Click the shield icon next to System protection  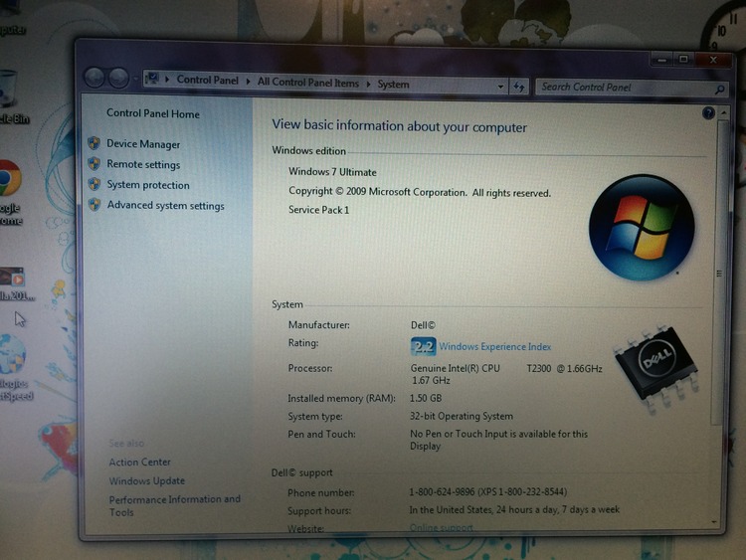[x=94, y=184]
